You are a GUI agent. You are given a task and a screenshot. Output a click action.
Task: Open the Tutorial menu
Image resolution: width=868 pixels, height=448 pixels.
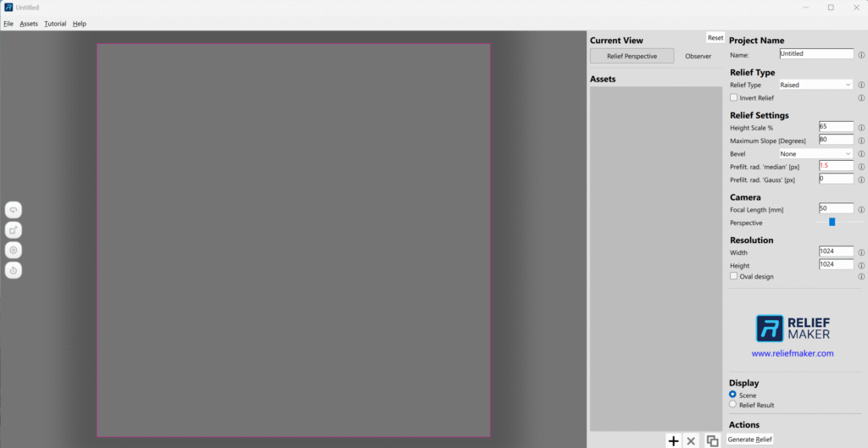coord(55,24)
